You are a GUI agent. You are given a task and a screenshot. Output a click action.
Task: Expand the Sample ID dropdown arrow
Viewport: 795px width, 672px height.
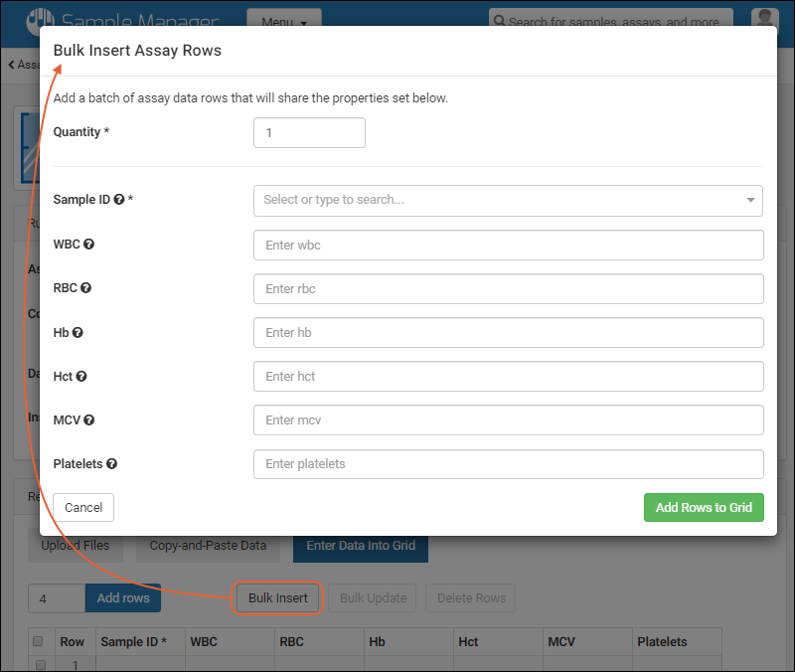[x=750, y=200]
